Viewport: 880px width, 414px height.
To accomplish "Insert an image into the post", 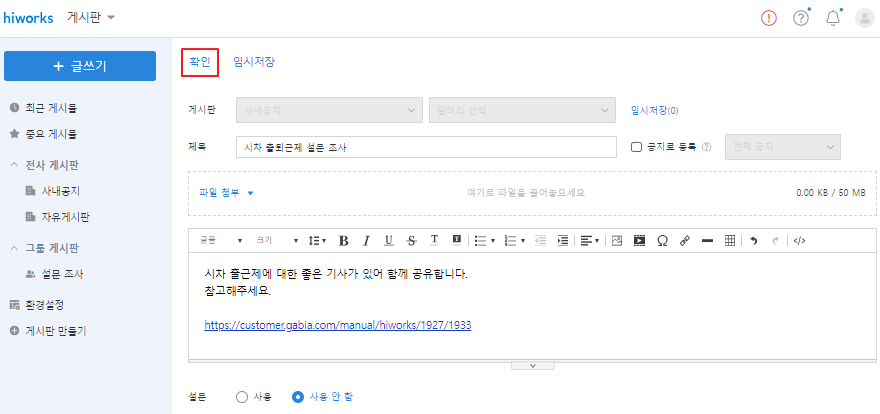I will (x=617, y=241).
